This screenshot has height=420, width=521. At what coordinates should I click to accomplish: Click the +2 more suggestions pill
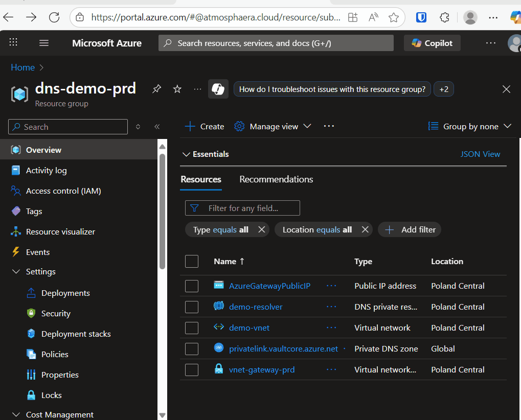pyautogui.click(x=444, y=89)
